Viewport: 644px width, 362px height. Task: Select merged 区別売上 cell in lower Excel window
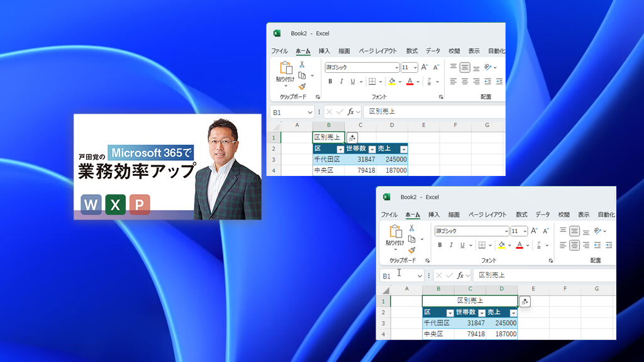[x=470, y=301]
